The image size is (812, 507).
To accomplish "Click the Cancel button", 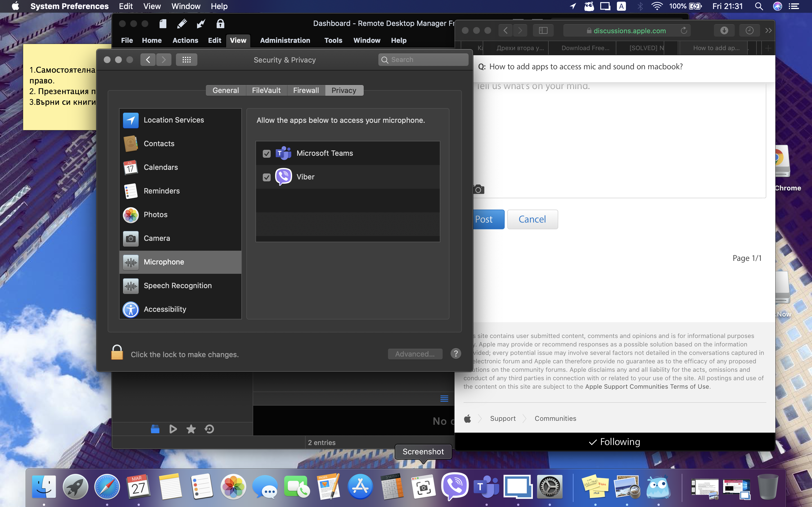I will [532, 219].
